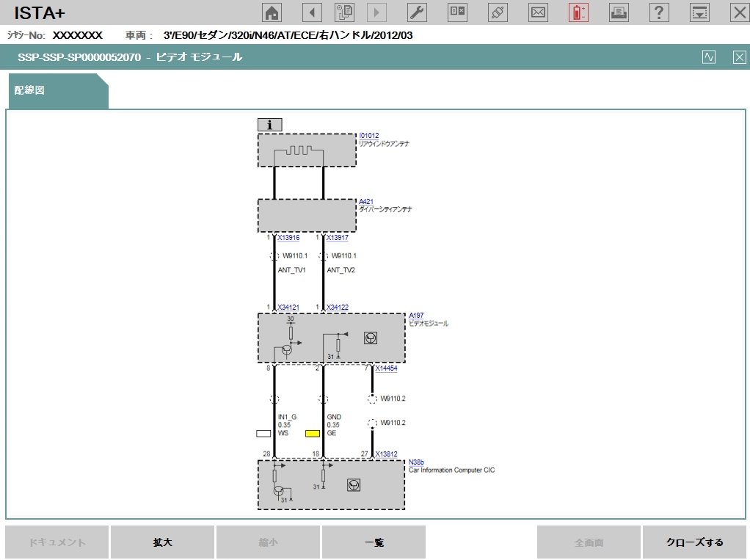Open connector link X34122
The image size is (750, 560).
point(338,307)
